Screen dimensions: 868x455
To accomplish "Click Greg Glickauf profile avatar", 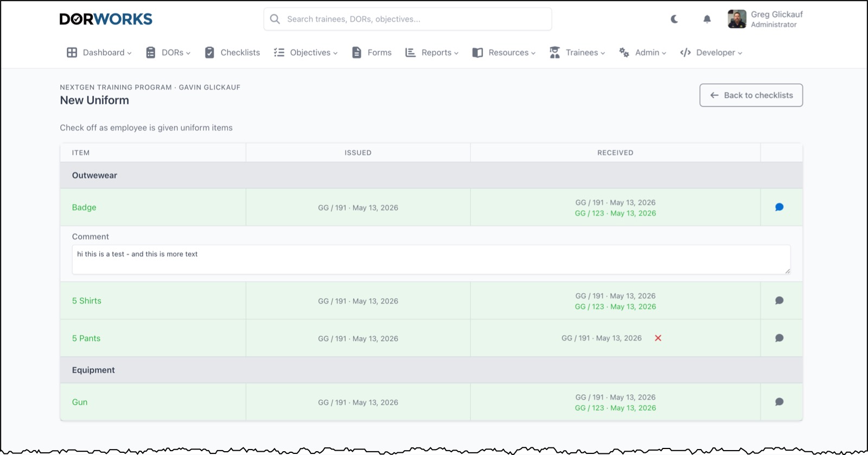I will pos(737,19).
